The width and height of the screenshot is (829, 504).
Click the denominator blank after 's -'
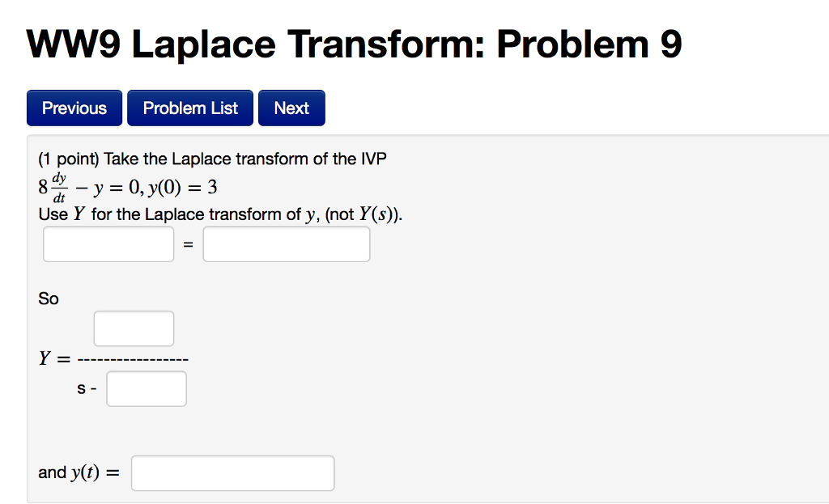click(147, 388)
